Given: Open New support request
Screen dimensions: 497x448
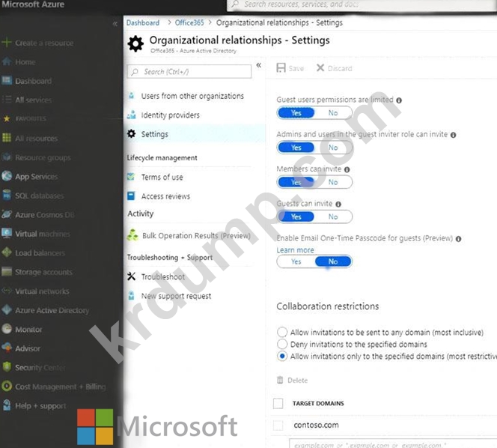Looking at the screenshot, I should 176,296.
